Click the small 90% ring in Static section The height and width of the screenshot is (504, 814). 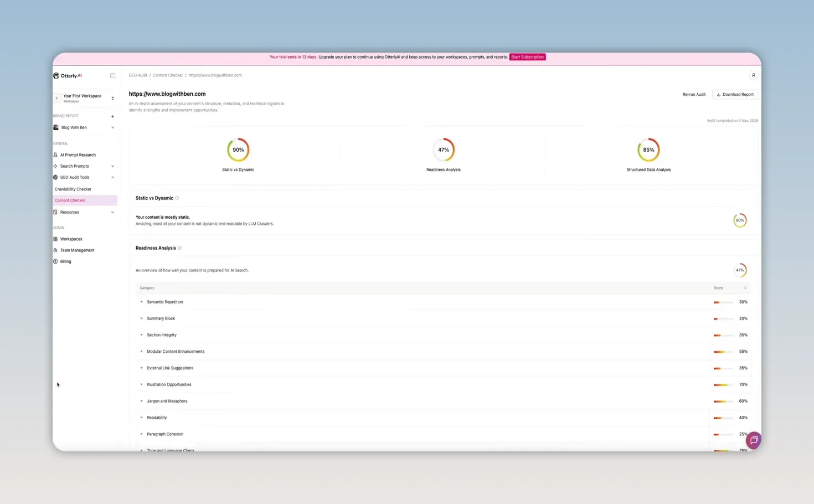point(740,220)
